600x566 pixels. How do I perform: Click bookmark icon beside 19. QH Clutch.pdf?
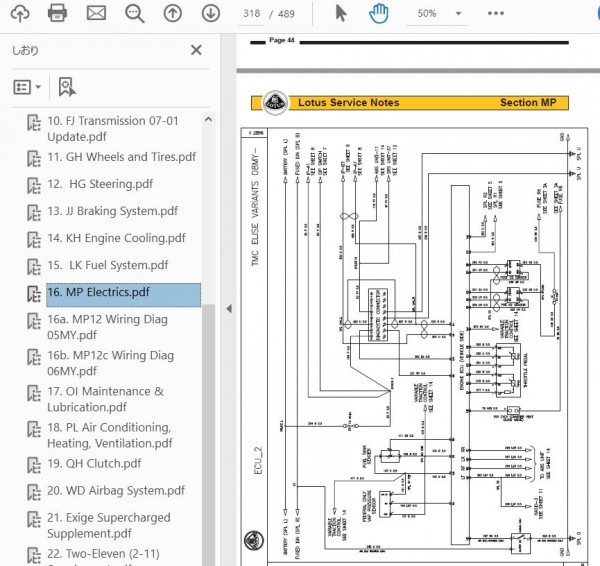tap(34, 465)
